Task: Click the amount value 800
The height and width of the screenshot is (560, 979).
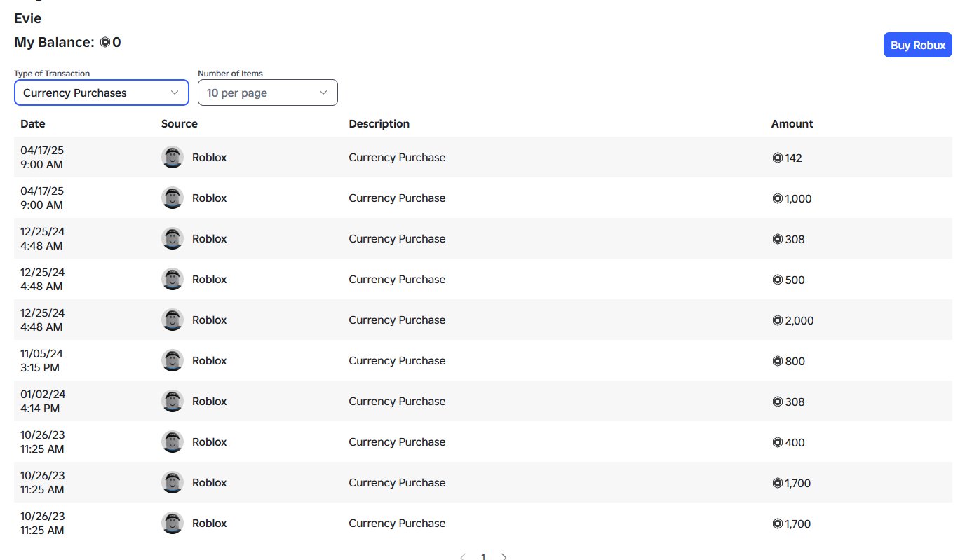Action: click(795, 361)
